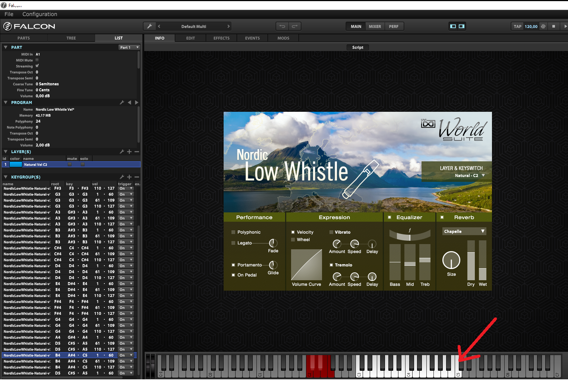This screenshot has width=568, height=392.
Task: Open the Part 1 selector dropdown
Action: [129, 47]
